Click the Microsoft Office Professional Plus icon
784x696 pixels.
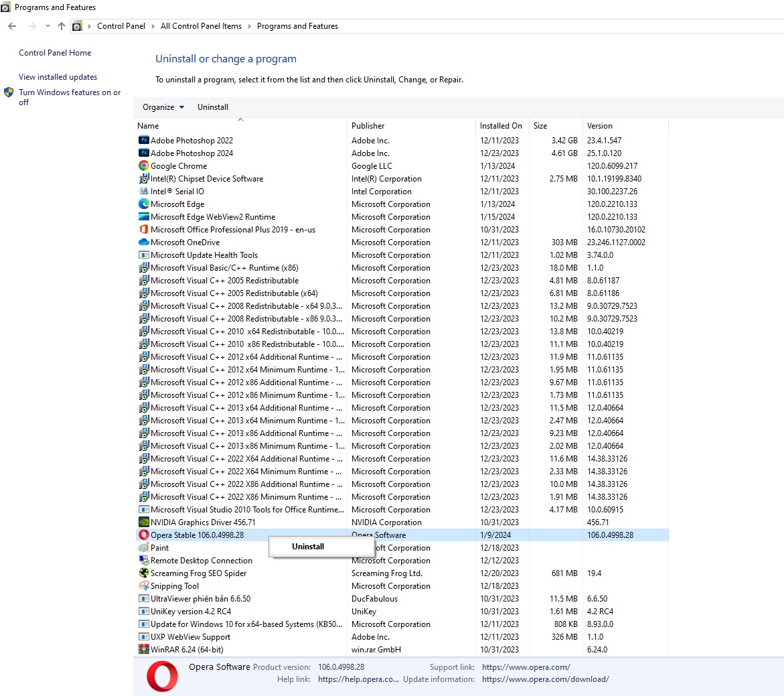(143, 229)
